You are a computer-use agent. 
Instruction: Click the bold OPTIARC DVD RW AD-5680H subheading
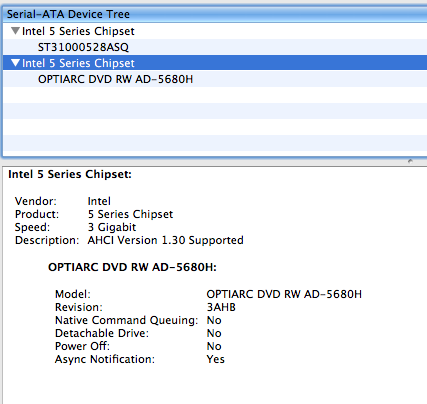[x=132, y=267]
